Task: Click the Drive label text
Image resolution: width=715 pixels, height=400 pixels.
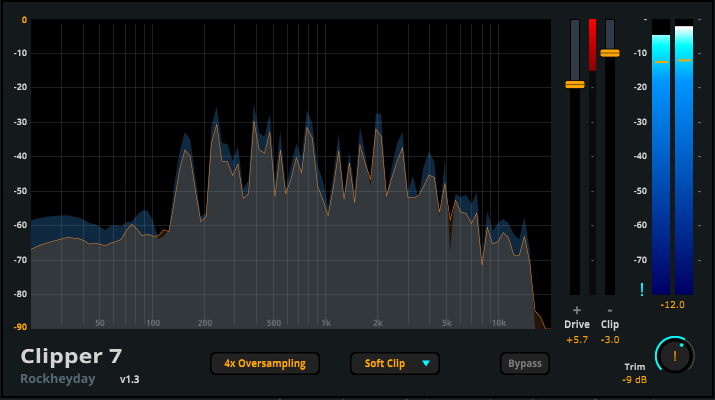Action: tap(577, 324)
